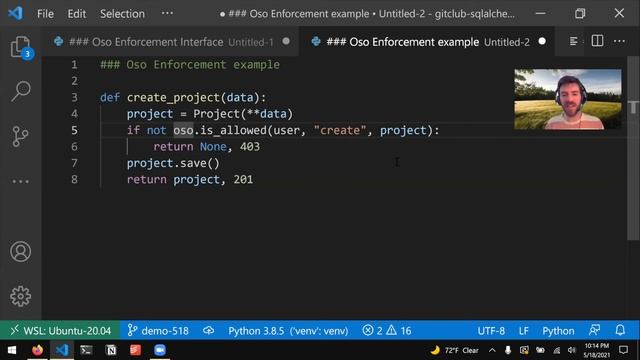The height and width of the screenshot is (360, 640).
Task: Toggle the editor outline lines icon
Action: pos(573,41)
